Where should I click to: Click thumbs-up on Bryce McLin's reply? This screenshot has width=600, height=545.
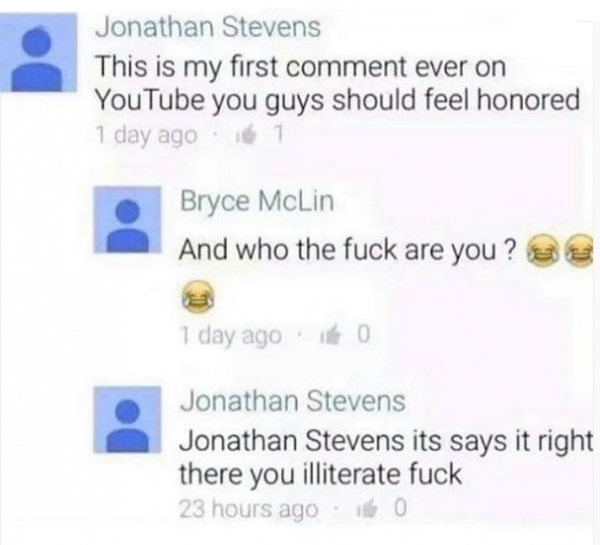click(330, 336)
